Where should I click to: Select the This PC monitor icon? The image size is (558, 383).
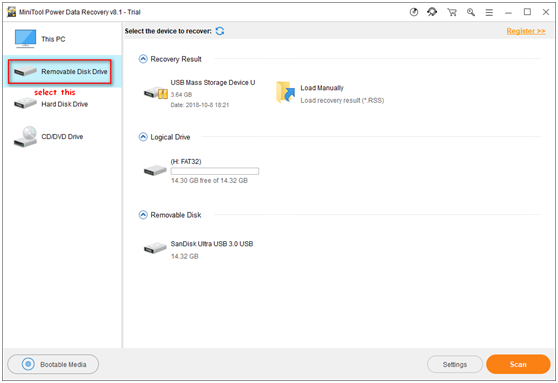pos(25,38)
